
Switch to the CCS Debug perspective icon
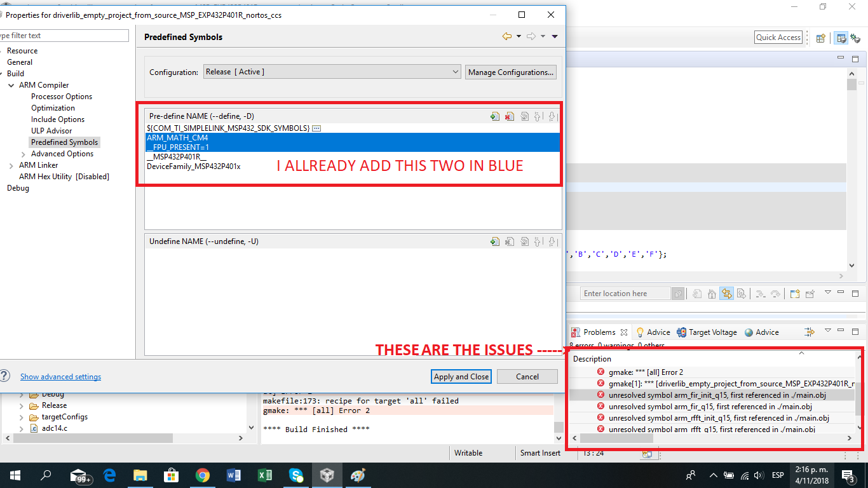(x=855, y=38)
